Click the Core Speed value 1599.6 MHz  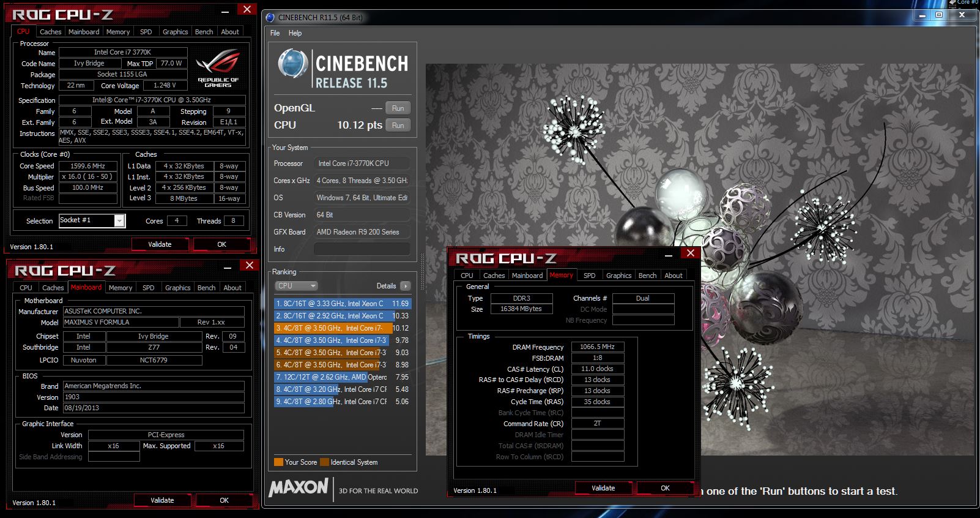coord(87,166)
